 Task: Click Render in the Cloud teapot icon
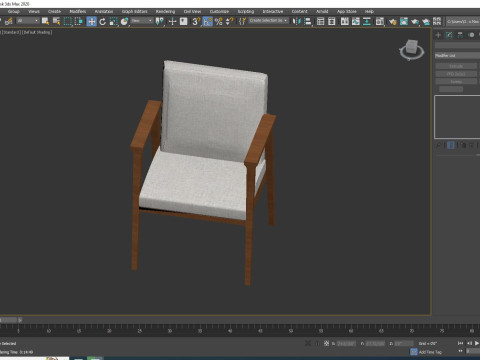pyautogui.click(x=426, y=21)
